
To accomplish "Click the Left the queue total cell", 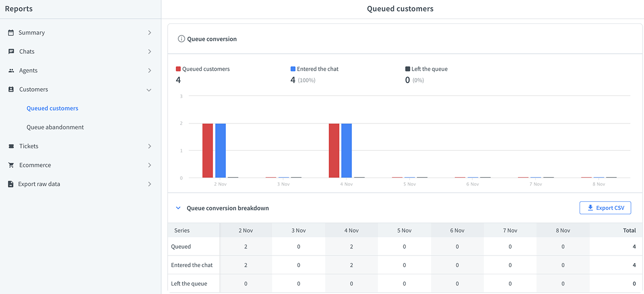I will pyautogui.click(x=616, y=283).
